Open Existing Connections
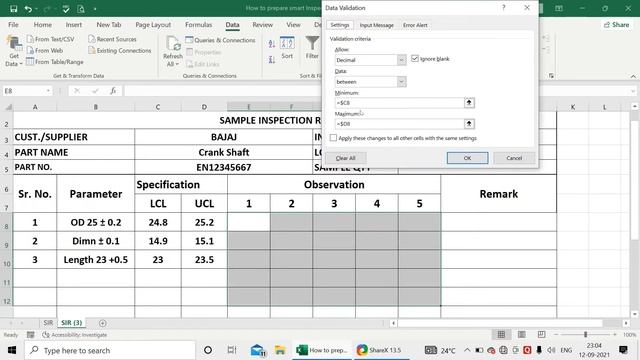The width and height of the screenshot is (640, 360). pos(120,51)
